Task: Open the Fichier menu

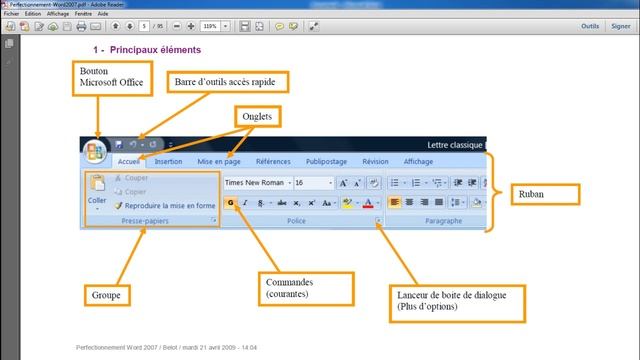Action: pyautogui.click(x=11, y=13)
